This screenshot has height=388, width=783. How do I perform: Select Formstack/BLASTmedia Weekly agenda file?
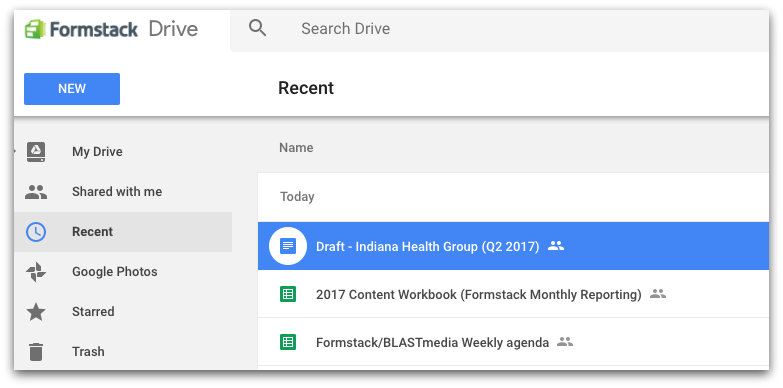(x=513, y=342)
